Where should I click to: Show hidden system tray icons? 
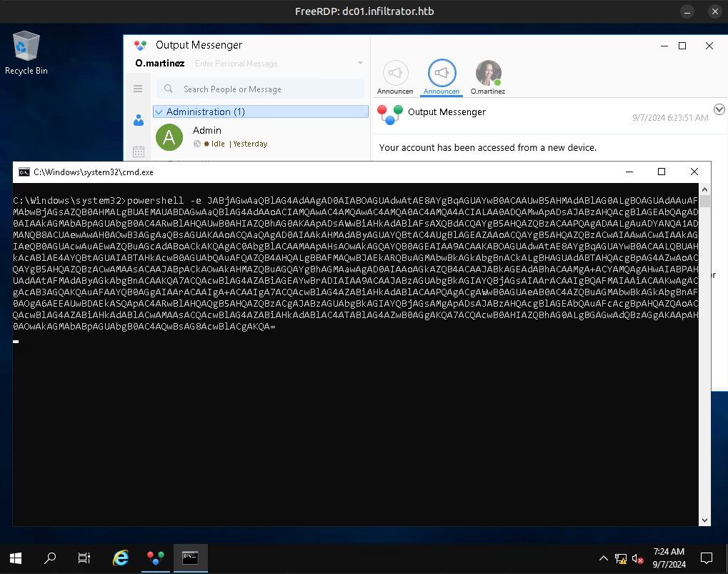pos(603,558)
